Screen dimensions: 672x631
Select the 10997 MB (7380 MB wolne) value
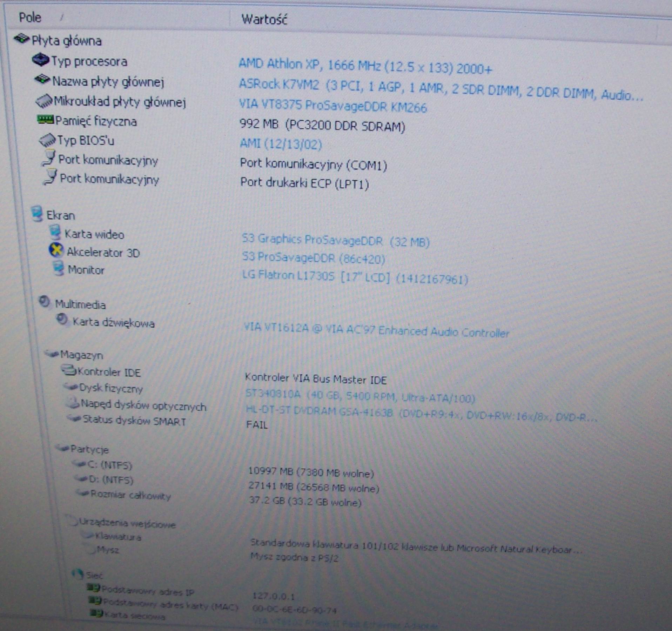point(311,472)
